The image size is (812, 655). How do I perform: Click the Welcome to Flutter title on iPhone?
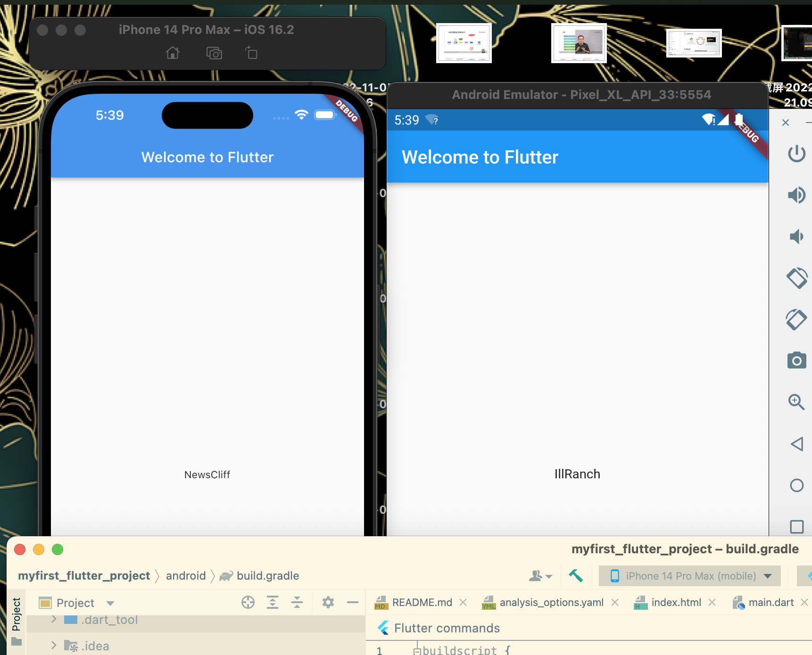(207, 157)
